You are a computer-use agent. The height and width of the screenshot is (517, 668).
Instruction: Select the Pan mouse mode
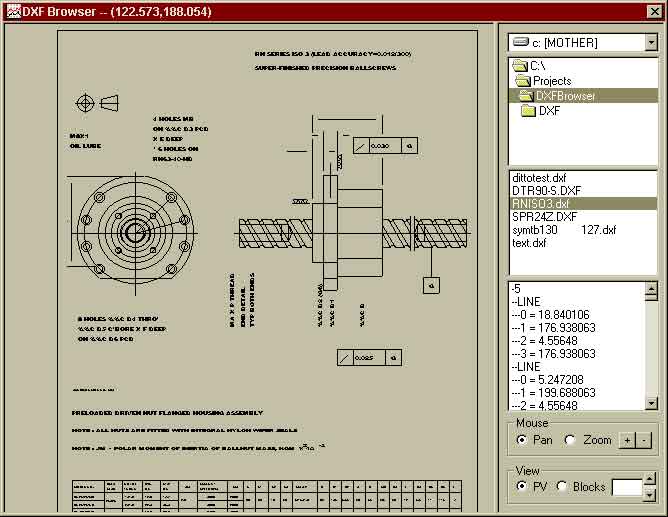click(534, 440)
